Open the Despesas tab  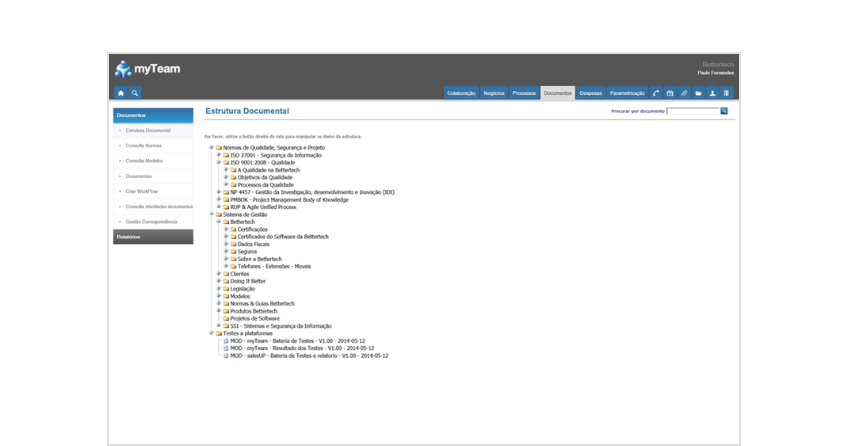590,93
